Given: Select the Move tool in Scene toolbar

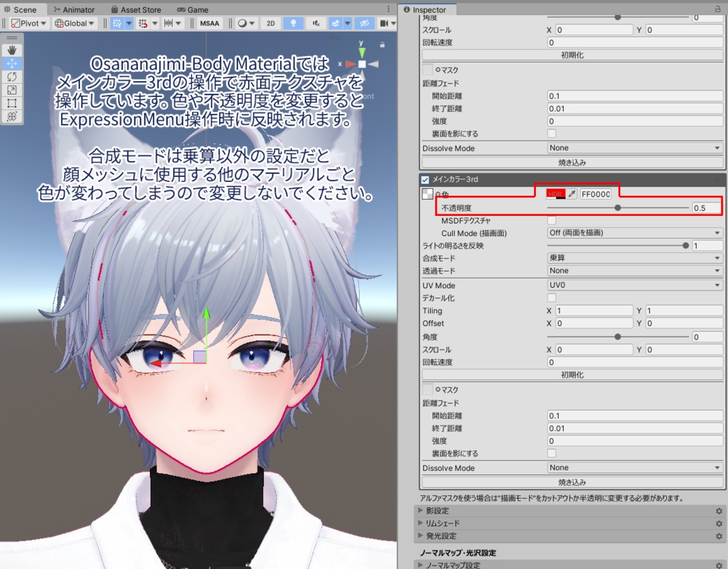Looking at the screenshot, I should [11, 63].
